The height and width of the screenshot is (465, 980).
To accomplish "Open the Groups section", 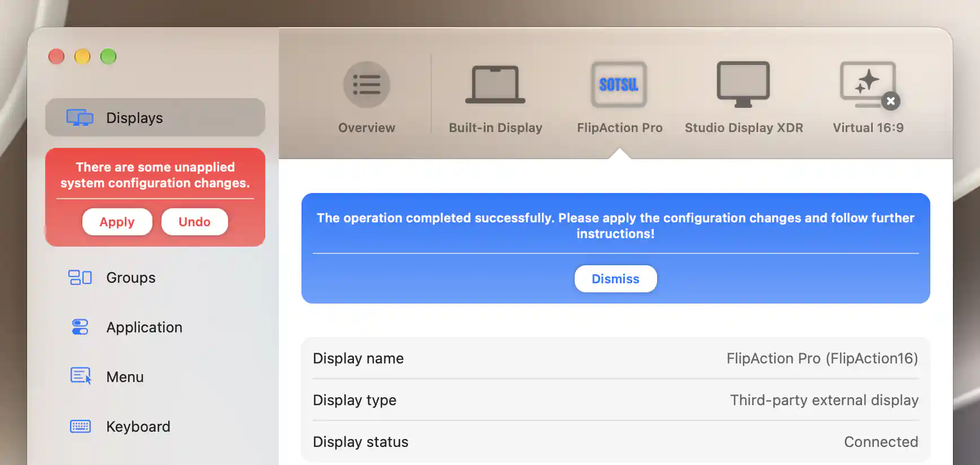I will coord(155,278).
